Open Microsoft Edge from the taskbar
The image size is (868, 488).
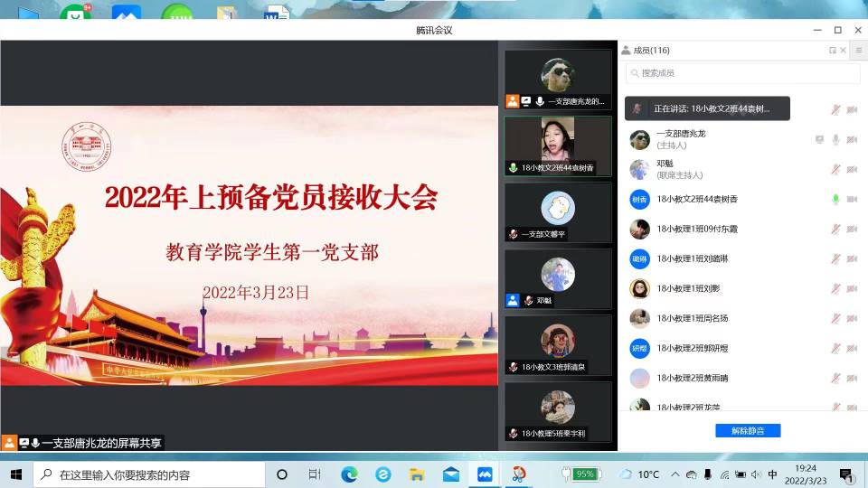point(349,474)
